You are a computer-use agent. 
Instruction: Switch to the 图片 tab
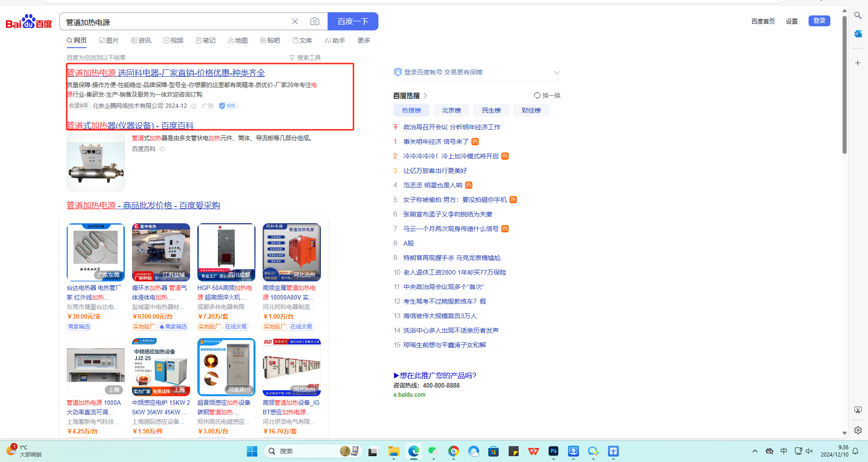pyautogui.click(x=109, y=40)
